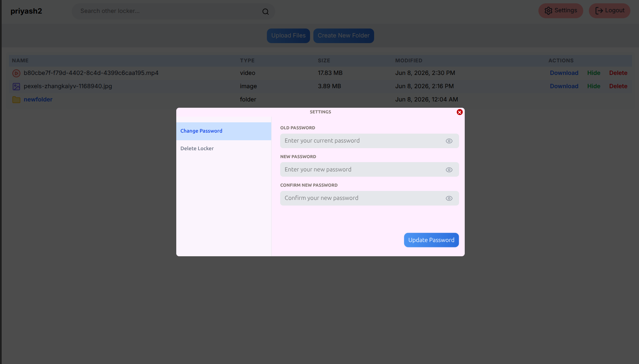Click Create New Folder
The image size is (639, 364).
coord(344,35)
